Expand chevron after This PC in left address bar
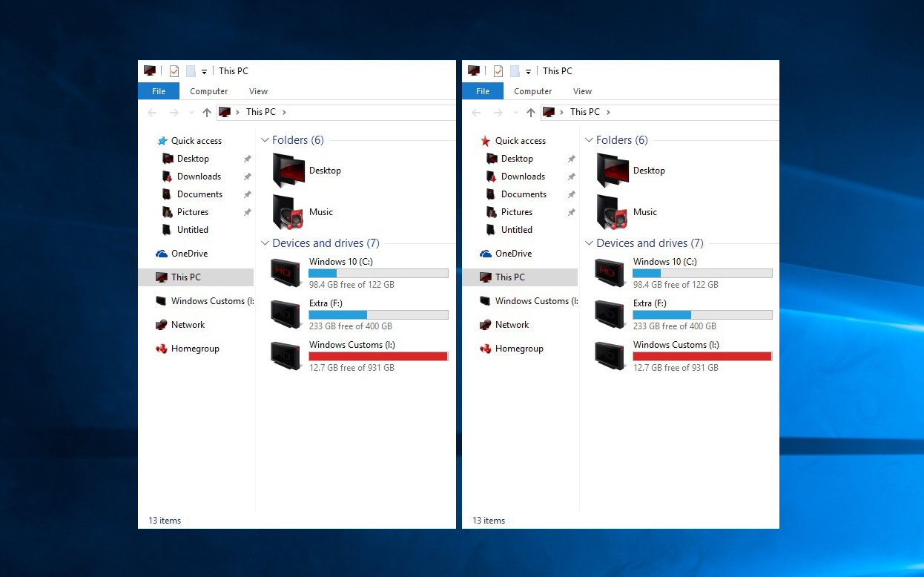Image resolution: width=924 pixels, height=577 pixels. tap(284, 112)
